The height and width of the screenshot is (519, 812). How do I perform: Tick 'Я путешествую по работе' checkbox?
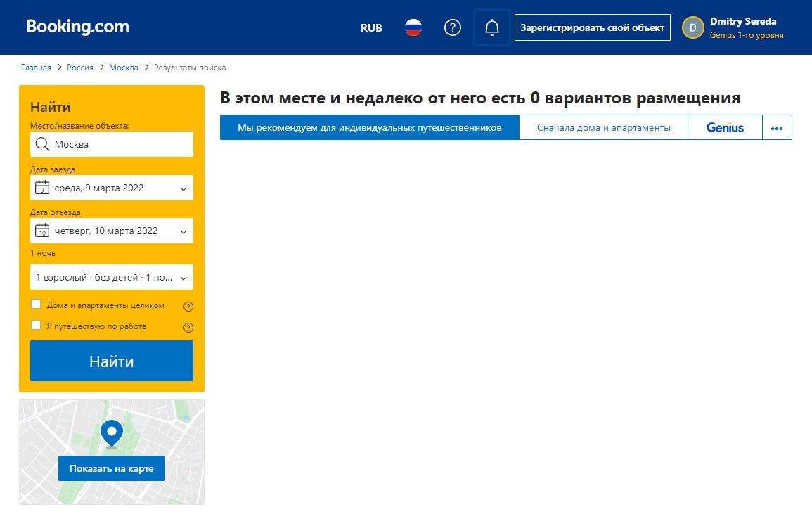(x=36, y=326)
